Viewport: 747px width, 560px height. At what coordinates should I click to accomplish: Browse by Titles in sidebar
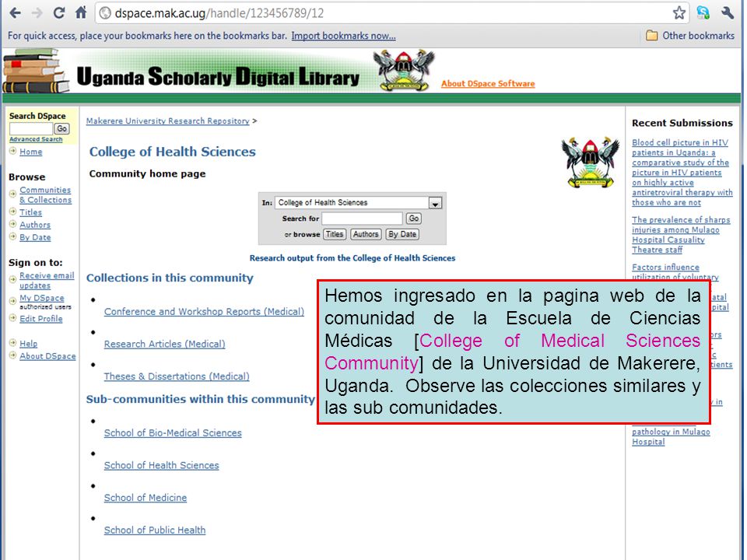30,212
